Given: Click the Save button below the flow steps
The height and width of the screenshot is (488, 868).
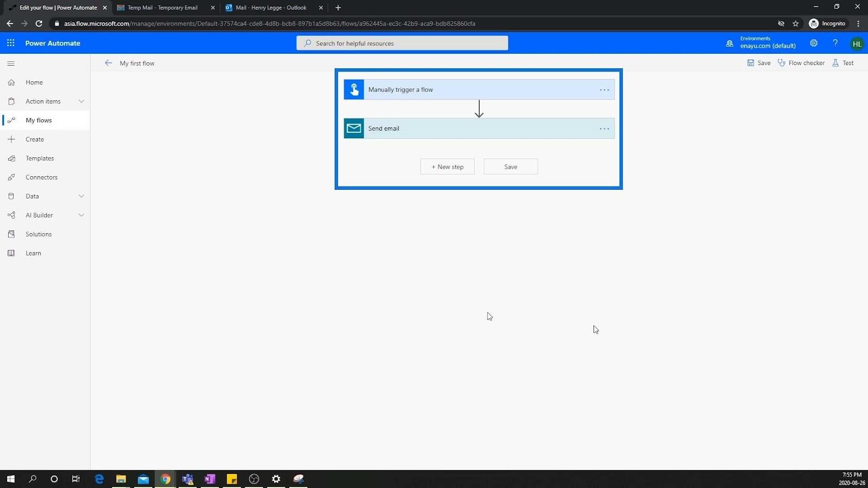Looking at the screenshot, I should (510, 166).
